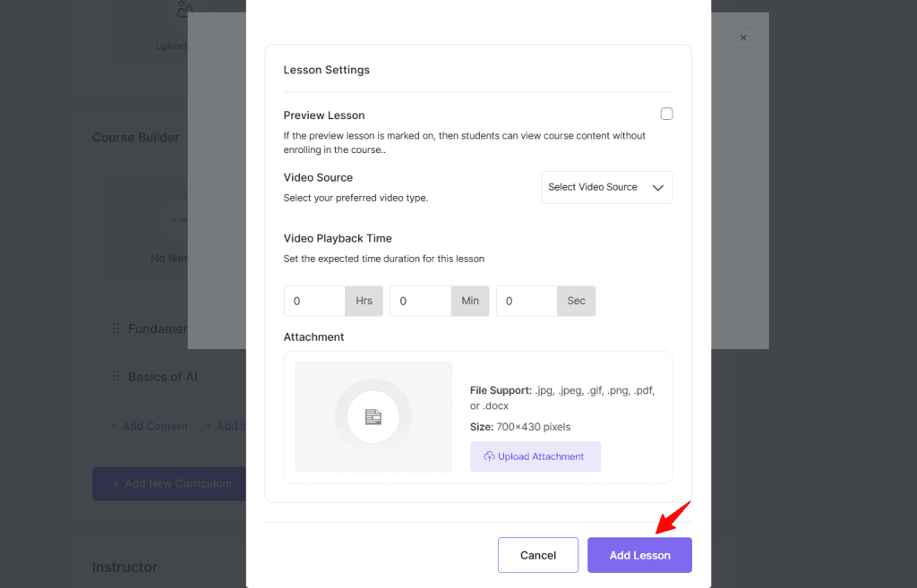Click the plus icon on Add New Curriculum
917x588 pixels.
[x=115, y=483]
